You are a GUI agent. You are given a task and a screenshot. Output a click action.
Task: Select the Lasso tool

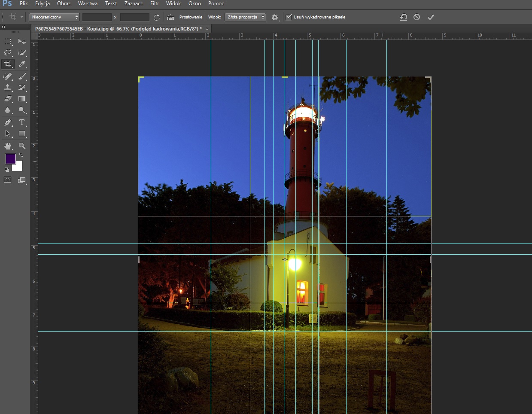coord(8,53)
